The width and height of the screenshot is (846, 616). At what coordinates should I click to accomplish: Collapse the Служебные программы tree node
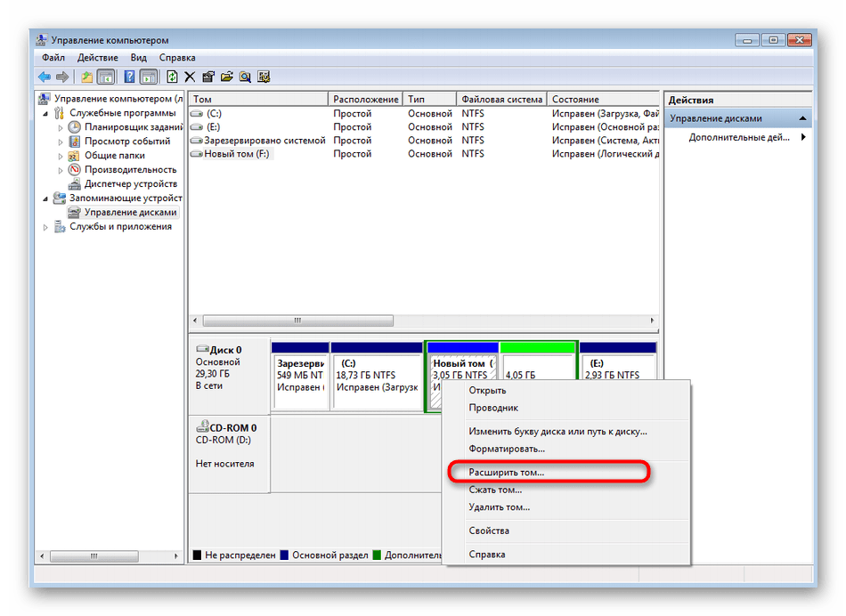[x=47, y=113]
